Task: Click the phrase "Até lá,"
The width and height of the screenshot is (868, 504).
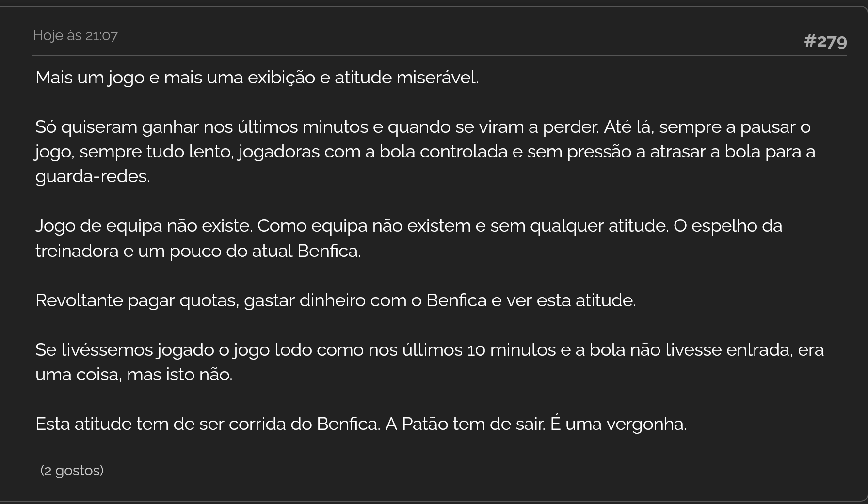Action: pyautogui.click(x=629, y=127)
